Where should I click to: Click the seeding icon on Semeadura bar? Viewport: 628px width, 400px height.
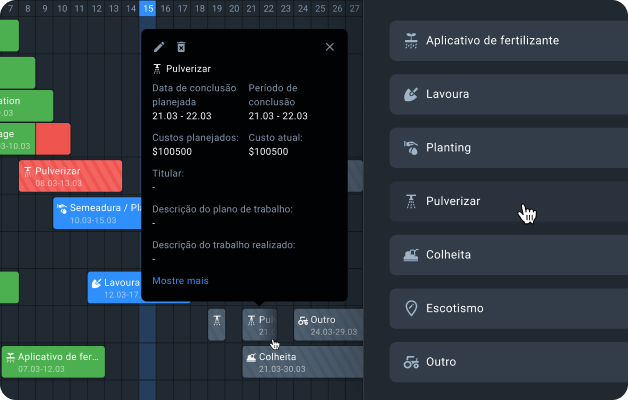click(x=62, y=209)
